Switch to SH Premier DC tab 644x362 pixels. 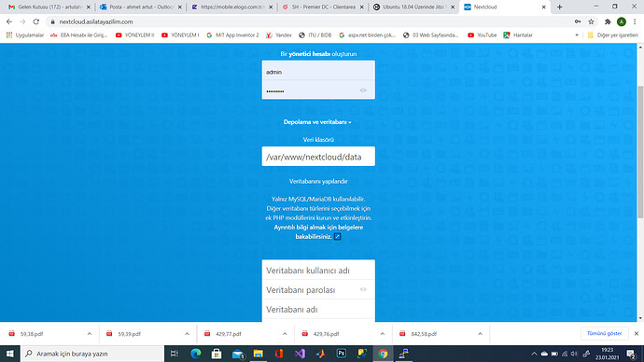(x=323, y=7)
